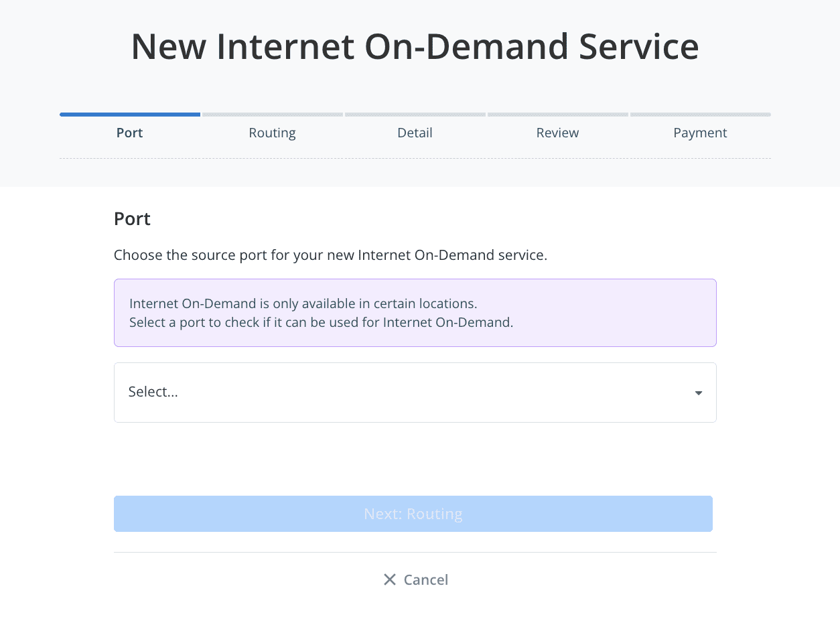Click the blue Port progress bar segment

[130, 115]
